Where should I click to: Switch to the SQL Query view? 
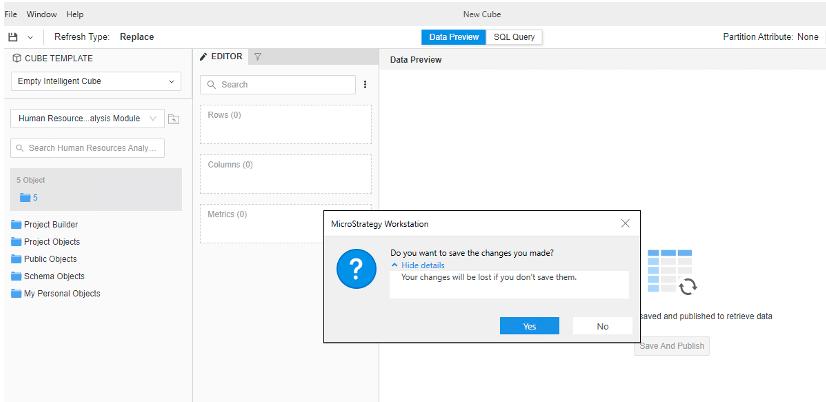coord(514,37)
